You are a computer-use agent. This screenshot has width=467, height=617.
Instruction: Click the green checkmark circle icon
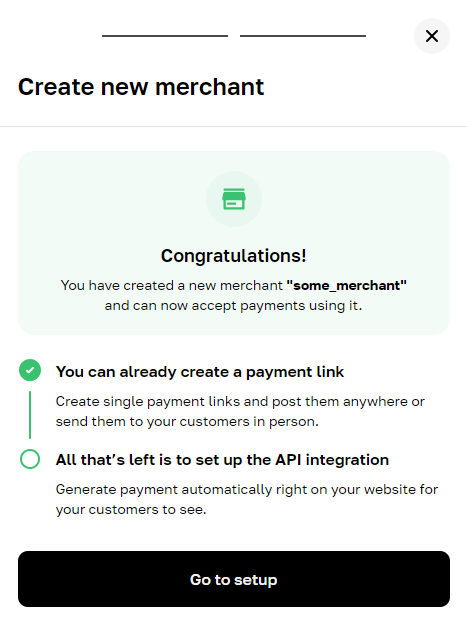[30, 370]
